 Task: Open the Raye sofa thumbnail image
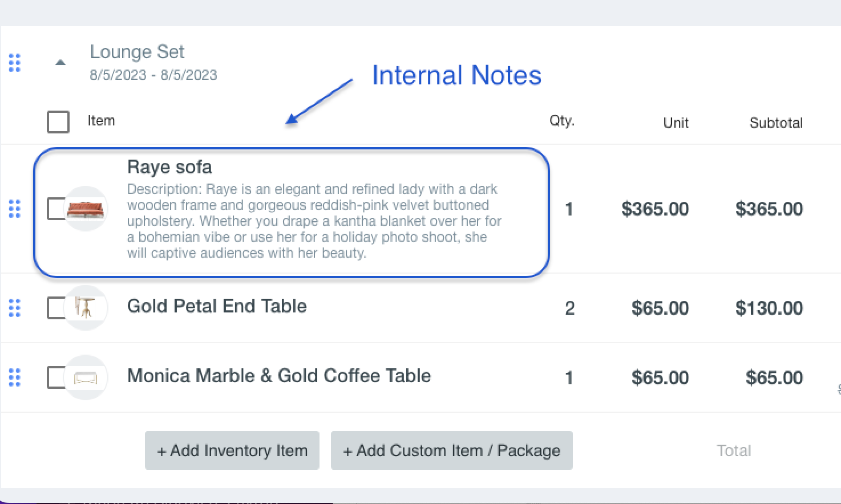point(86,209)
